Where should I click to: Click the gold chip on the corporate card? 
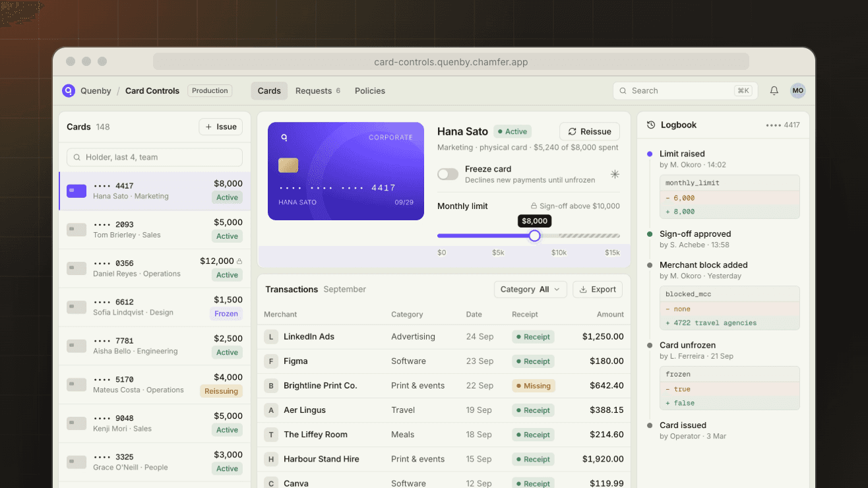288,166
